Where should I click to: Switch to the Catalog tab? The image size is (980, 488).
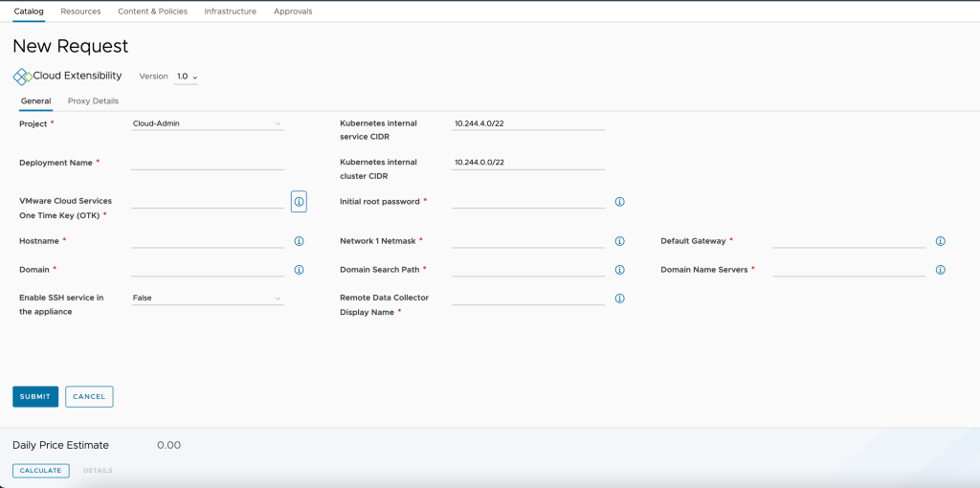(29, 11)
